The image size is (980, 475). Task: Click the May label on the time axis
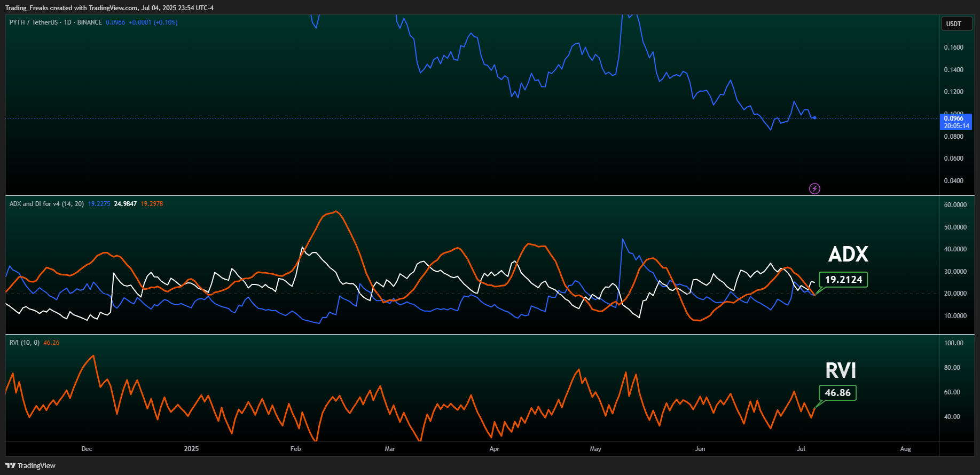595,449
